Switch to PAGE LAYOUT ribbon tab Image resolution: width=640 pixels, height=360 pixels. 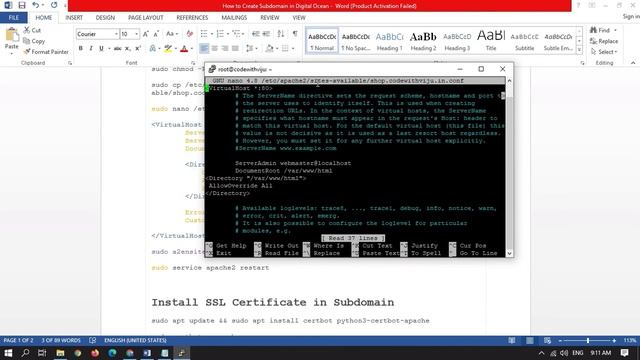(145, 18)
